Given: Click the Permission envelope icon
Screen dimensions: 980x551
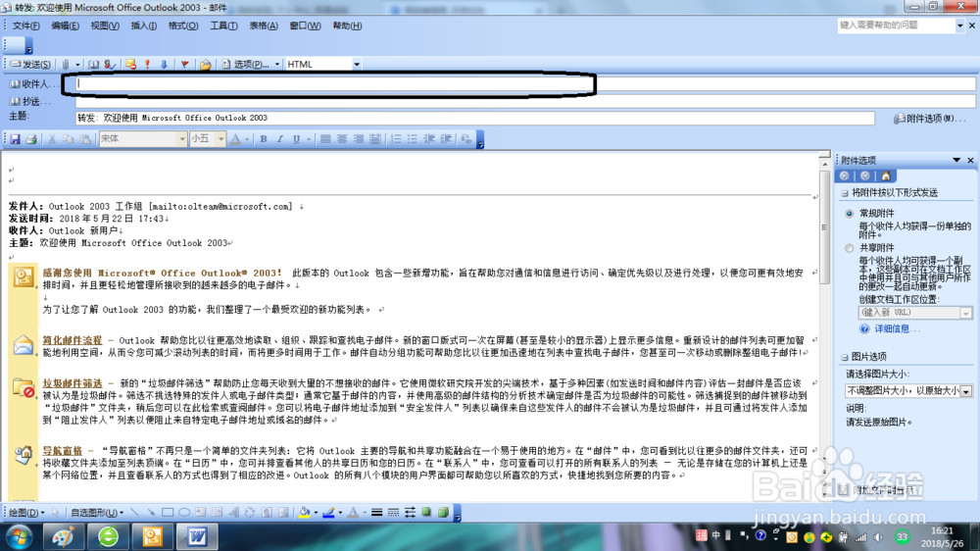Looking at the screenshot, I should [130, 65].
